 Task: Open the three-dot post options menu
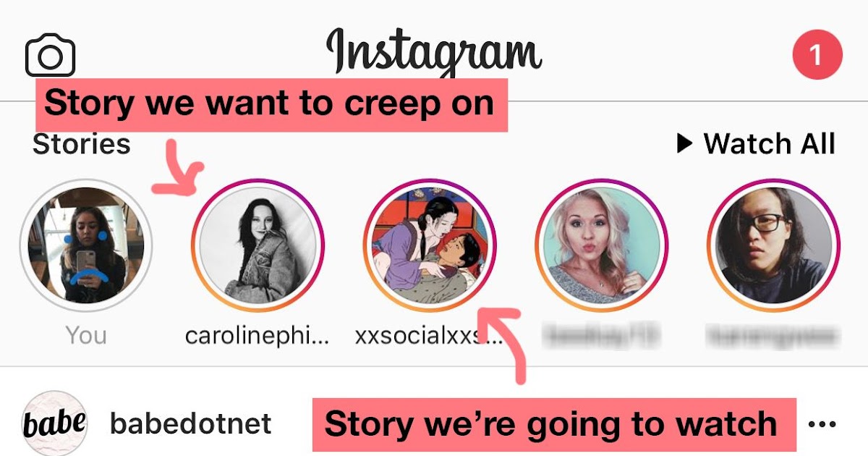click(x=822, y=424)
